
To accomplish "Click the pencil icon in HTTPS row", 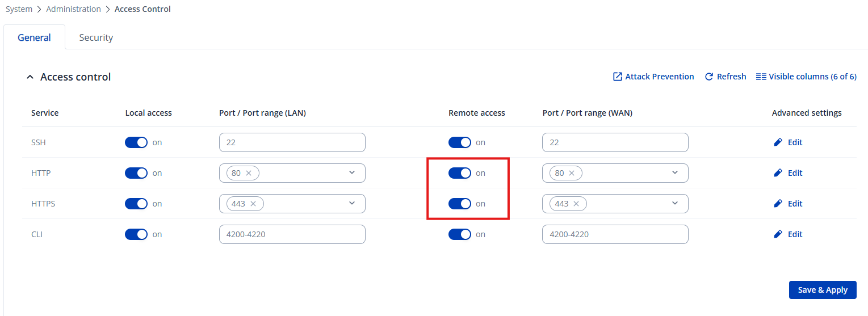I will click(778, 204).
